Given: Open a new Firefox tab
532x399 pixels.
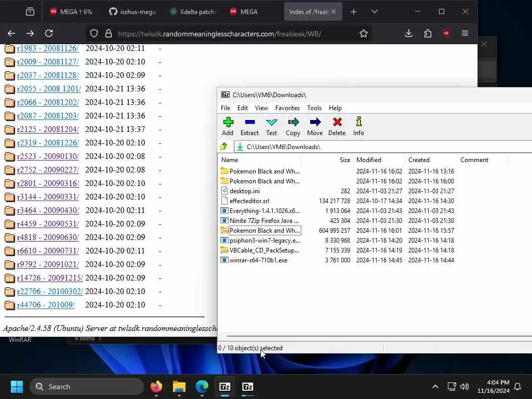Looking at the screenshot, I should (x=353, y=12).
